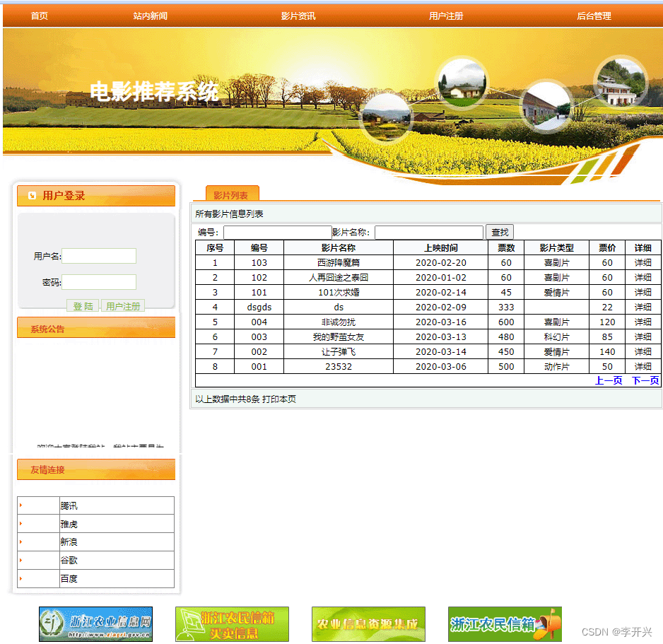Click the 影片类型 column header
Viewport: 663px width, 644px height.
[x=556, y=248]
